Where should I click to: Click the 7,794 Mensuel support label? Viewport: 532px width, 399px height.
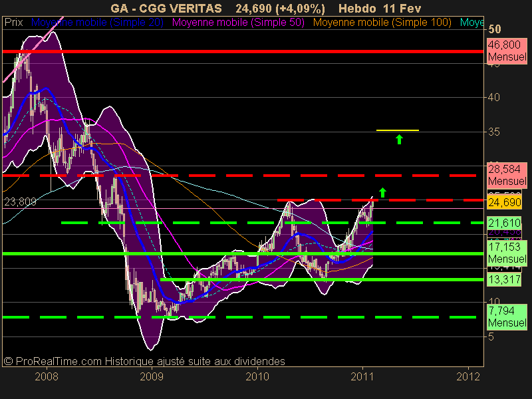pos(507,317)
